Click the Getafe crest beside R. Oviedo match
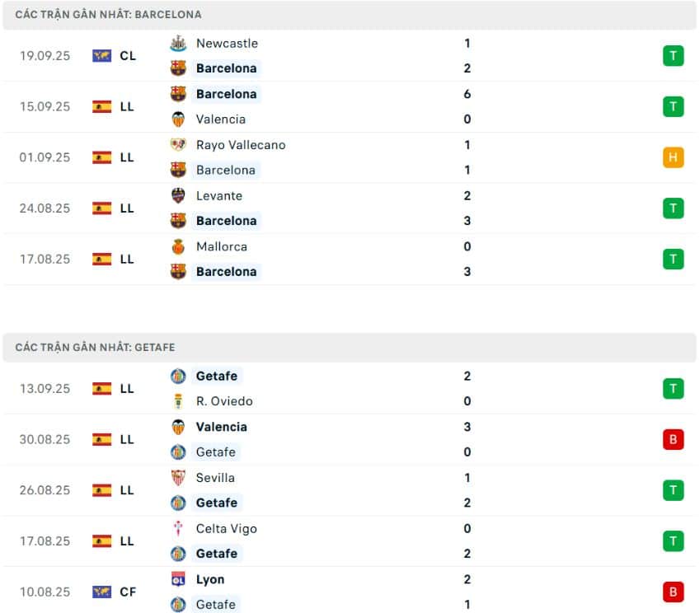The image size is (700, 613). click(177, 376)
